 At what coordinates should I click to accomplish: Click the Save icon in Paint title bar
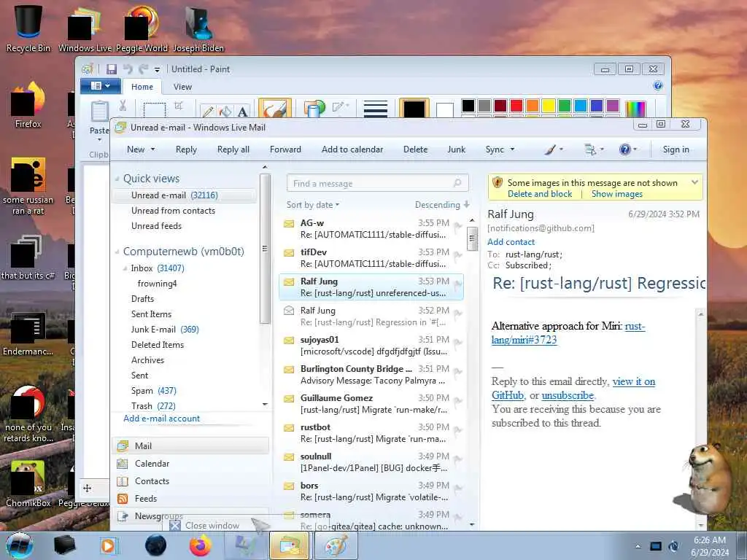point(111,69)
